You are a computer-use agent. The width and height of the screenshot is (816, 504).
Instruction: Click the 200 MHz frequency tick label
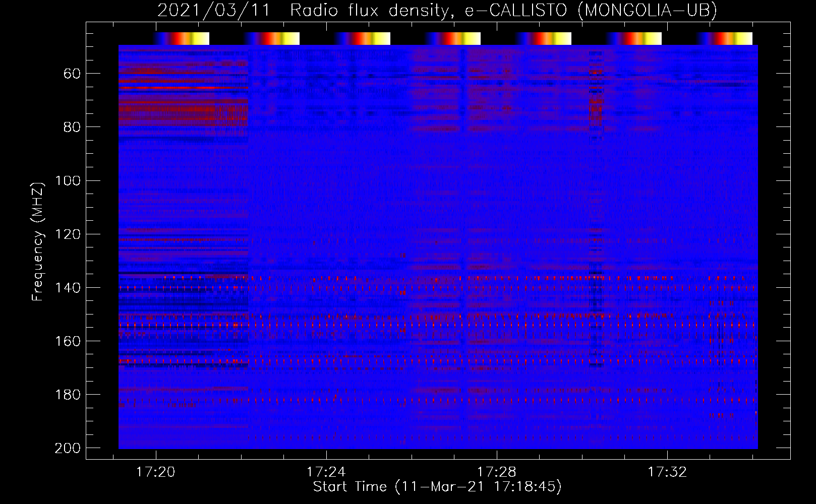click(68, 448)
